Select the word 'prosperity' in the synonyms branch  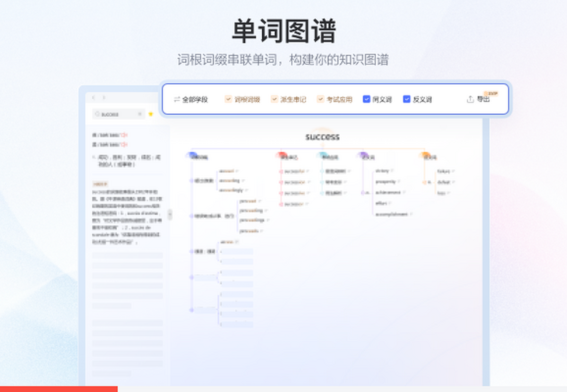[386, 181]
